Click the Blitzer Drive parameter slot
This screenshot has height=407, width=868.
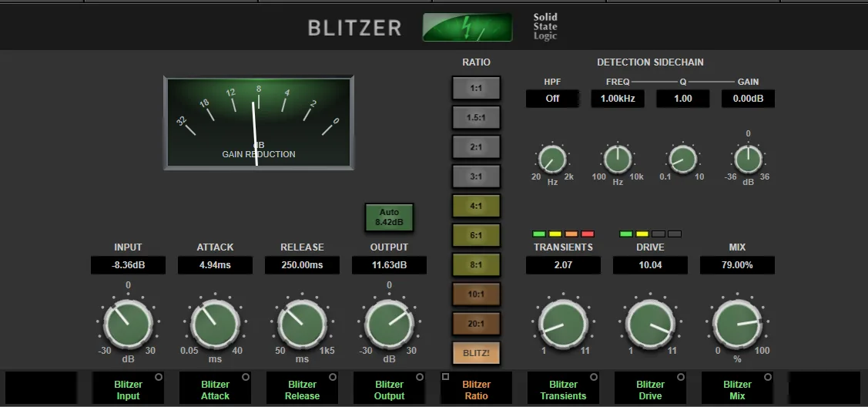[650, 388]
